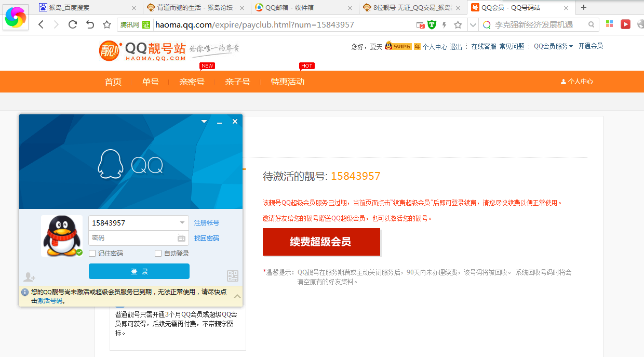Click the QQ penguin avatar picture
The image size is (644, 357).
click(62, 235)
